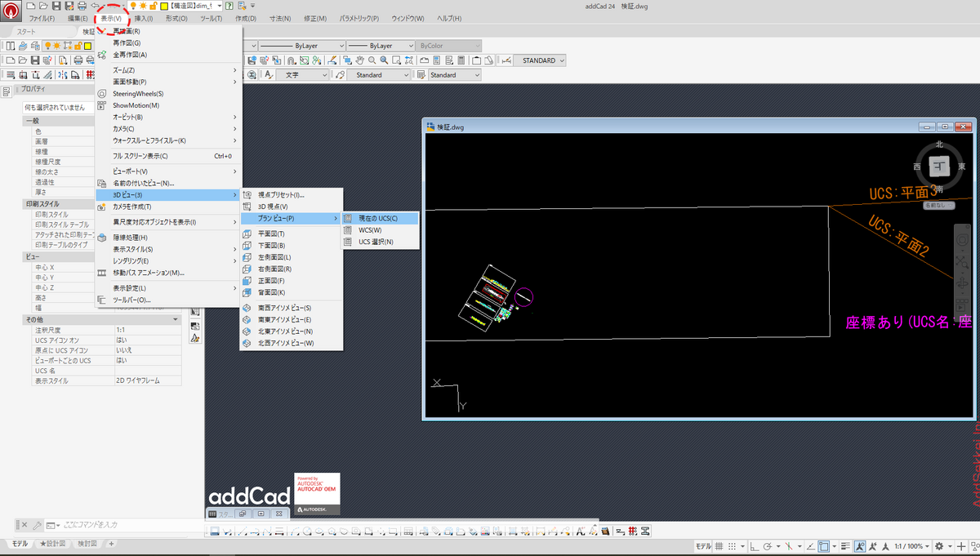The image size is (980, 556).
Task: Open the ファイル(F) menu
Action: [42, 18]
